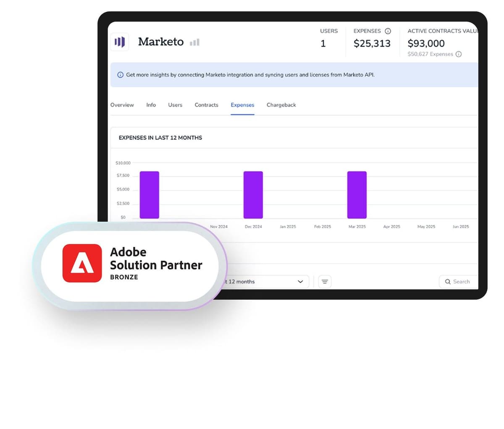Click the USERS count value 1
The width and height of the screenshot is (504, 429).
(323, 44)
